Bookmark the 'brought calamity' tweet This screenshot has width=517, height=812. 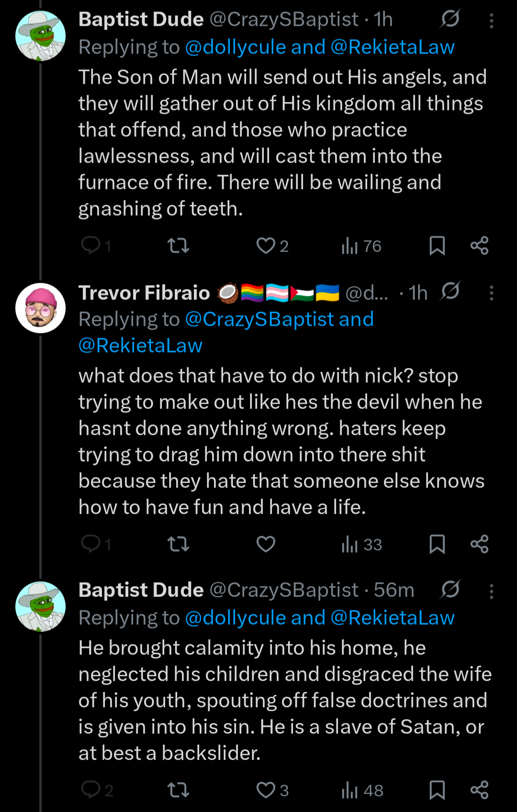(437, 790)
